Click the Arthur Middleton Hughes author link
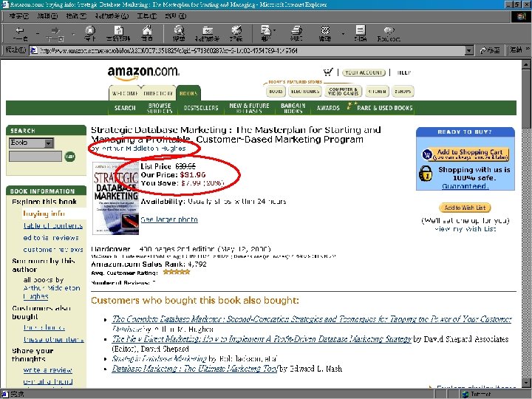The image size is (532, 399). (143, 149)
